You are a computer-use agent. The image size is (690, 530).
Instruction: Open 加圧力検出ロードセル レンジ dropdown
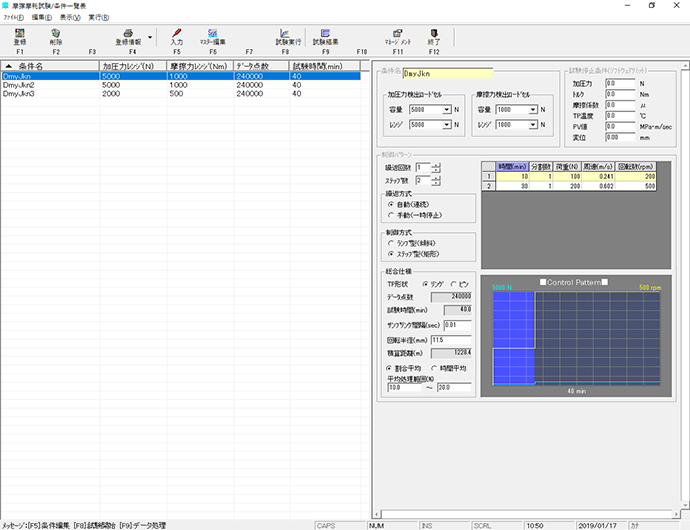click(x=447, y=125)
